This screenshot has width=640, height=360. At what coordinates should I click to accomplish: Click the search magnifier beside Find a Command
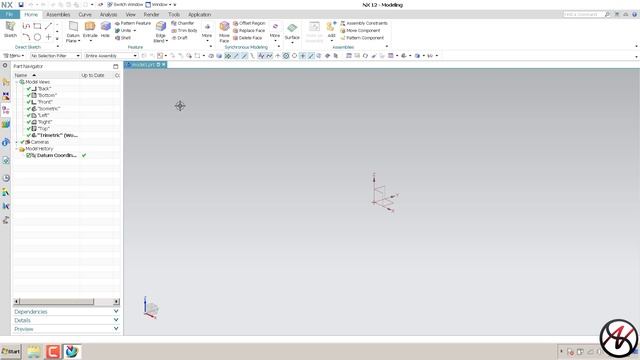coord(607,14)
